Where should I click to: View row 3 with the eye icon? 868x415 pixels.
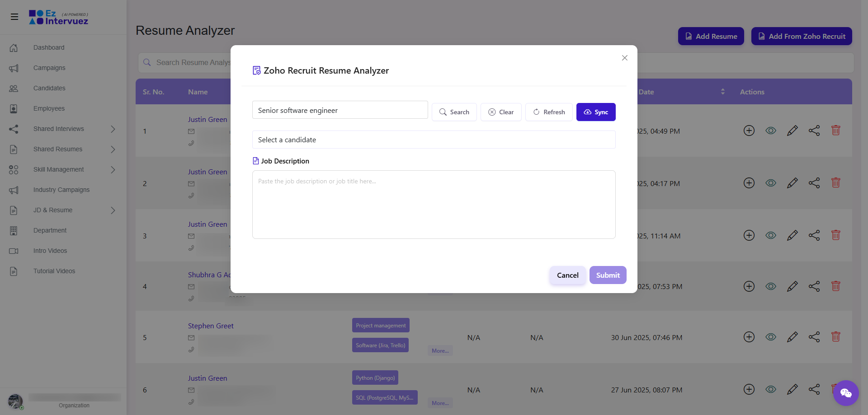point(771,236)
